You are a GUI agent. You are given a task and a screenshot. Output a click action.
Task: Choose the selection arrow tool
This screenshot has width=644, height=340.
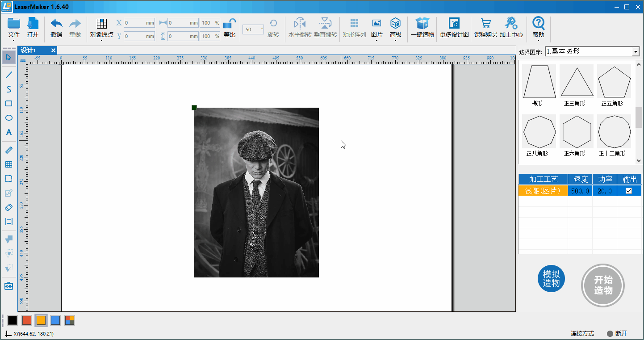[x=9, y=57]
